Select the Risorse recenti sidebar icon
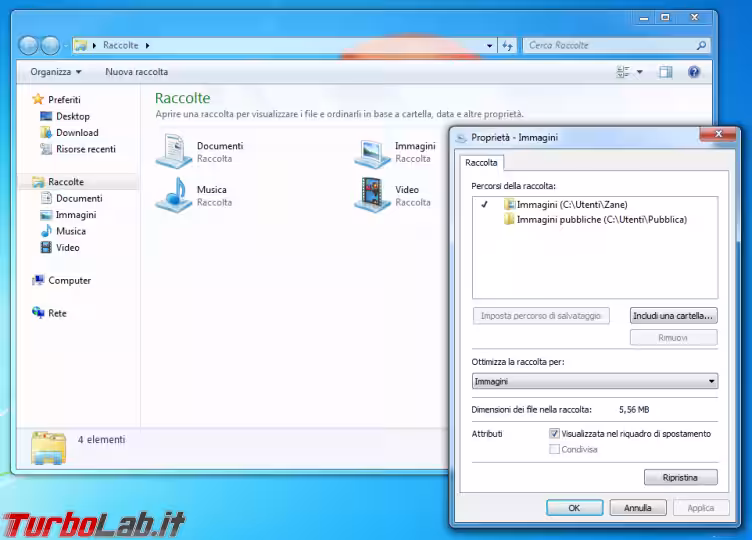 [46, 149]
